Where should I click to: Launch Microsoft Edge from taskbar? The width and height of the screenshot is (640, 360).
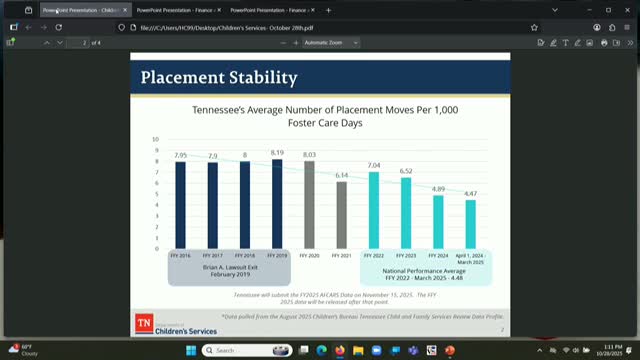coord(322,350)
